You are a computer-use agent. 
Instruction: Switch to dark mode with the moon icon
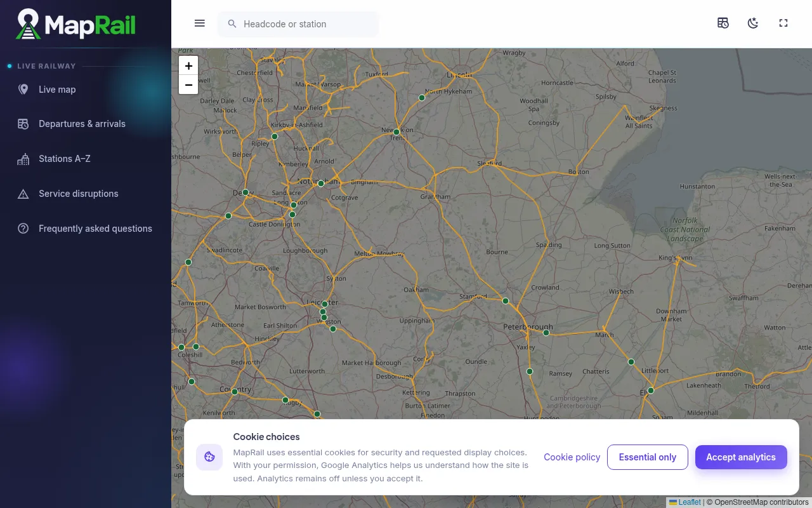(753, 23)
